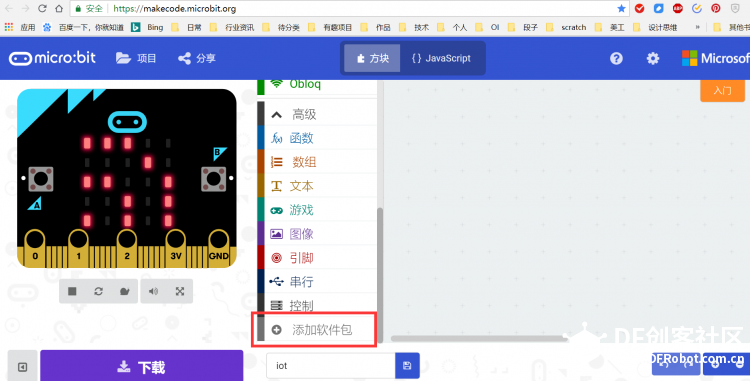Click the ABP adblock extension icon
This screenshot has width=750, height=381.
point(677,8)
